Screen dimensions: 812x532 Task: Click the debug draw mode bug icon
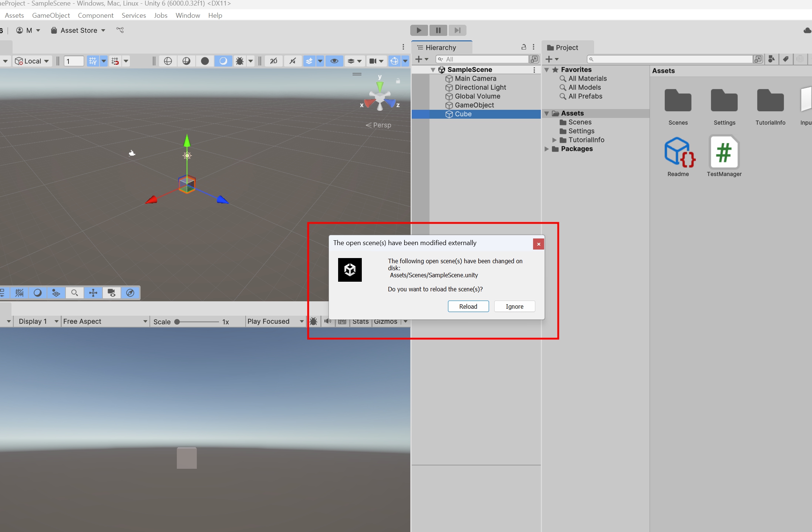(x=240, y=61)
